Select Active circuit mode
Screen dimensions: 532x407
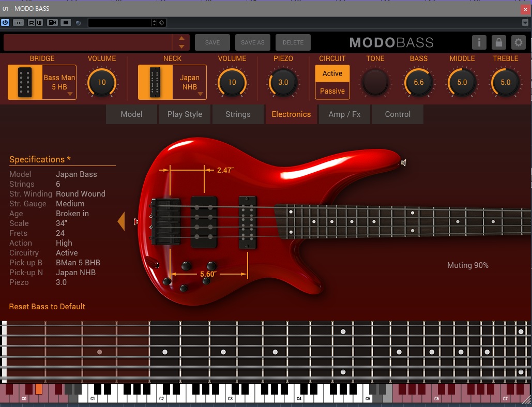332,73
